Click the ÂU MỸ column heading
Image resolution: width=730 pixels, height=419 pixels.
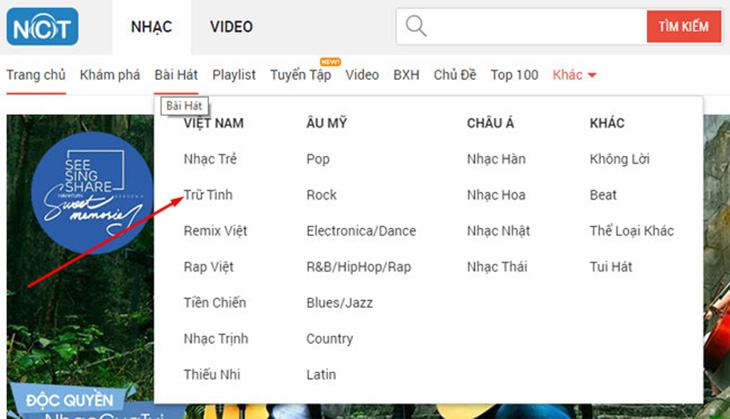tap(327, 123)
